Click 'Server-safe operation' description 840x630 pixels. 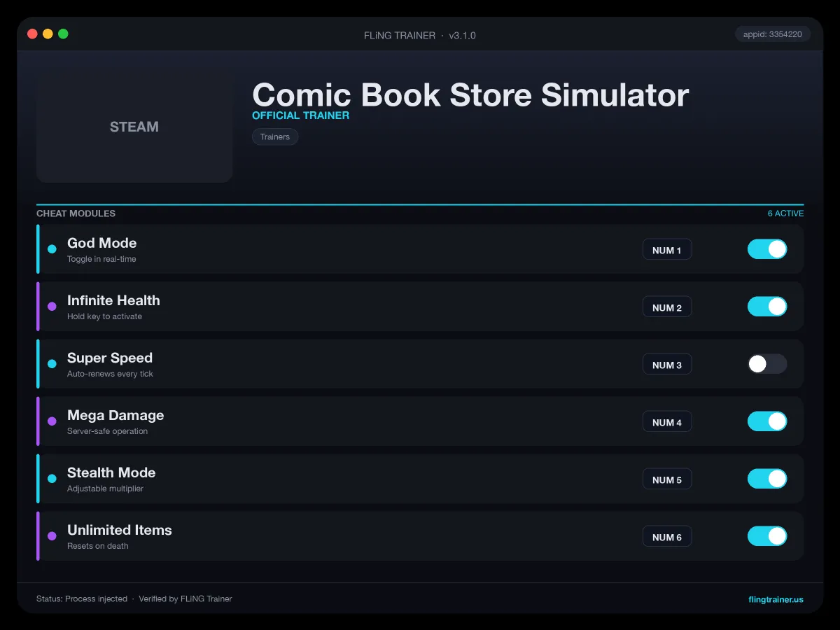coord(107,431)
